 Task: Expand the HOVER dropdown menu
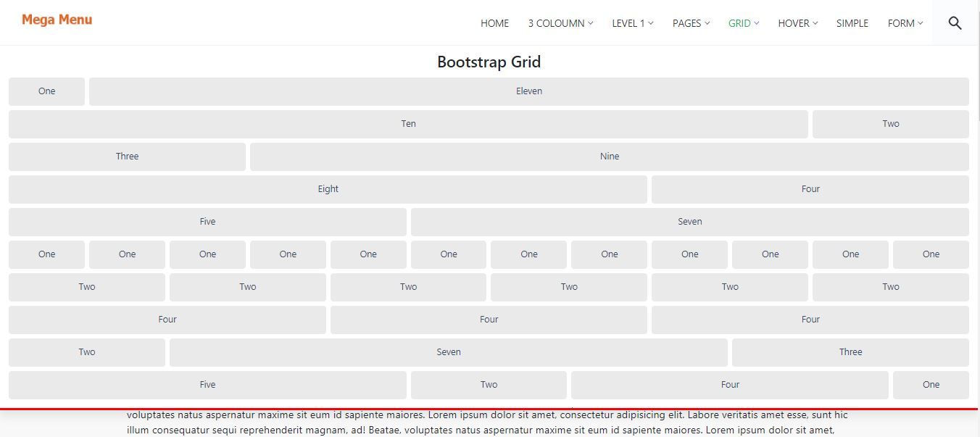pos(797,23)
